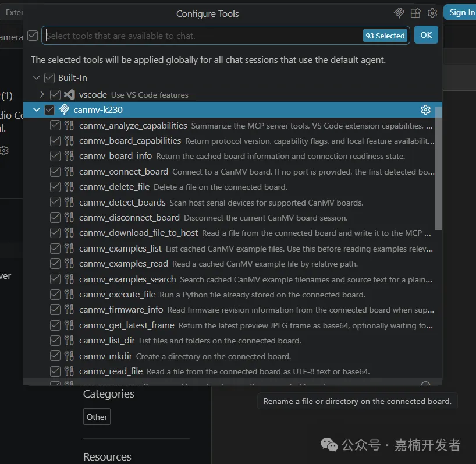Click tool icon next to canmv_execute_file
The height and width of the screenshot is (464, 476).
coord(69,294)
